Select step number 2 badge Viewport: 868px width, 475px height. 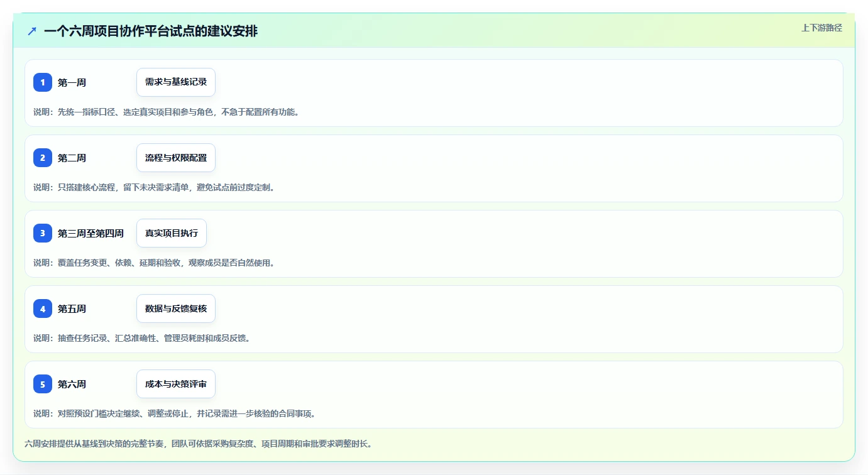coord(43,158)
